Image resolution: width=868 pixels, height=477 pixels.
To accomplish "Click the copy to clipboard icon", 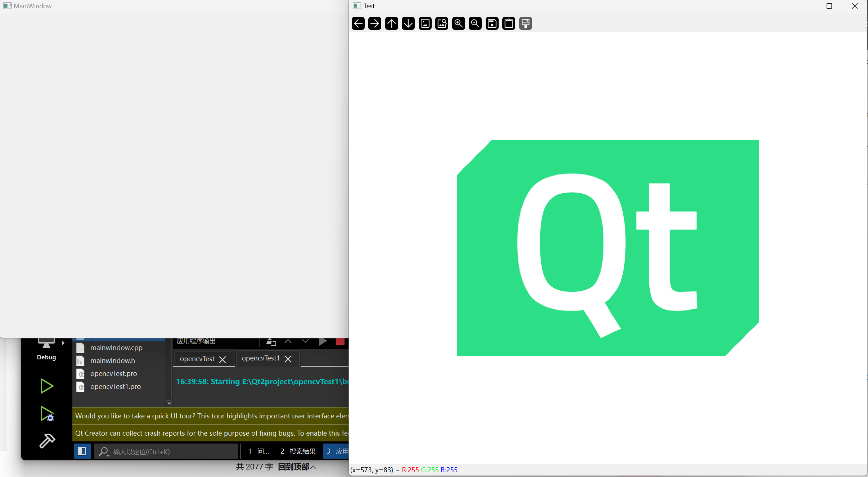I will (x=509, y=24).
